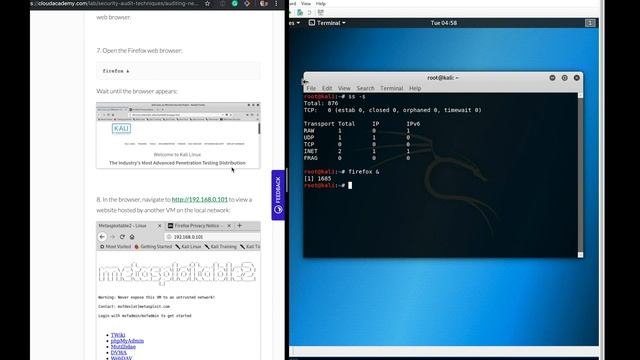This screenshot has width=640, height=360.
Task: Maximize the root@kali terminal window
Action: (564, 78)
